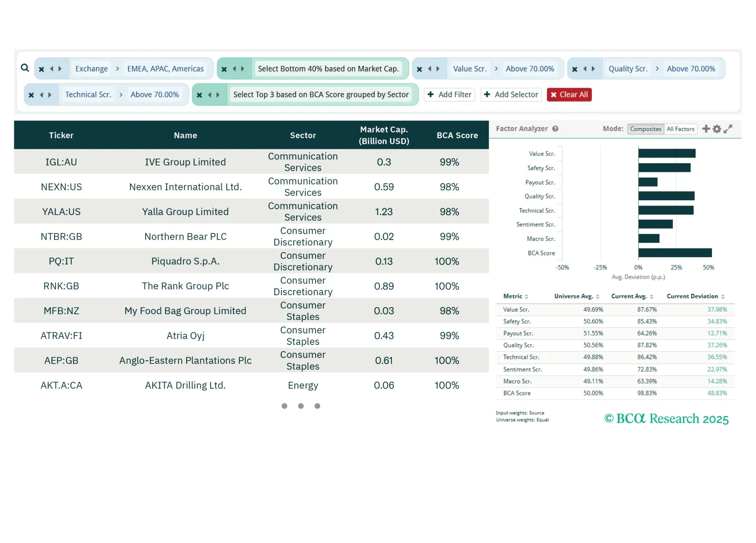Remove the Exchange filter with its X
The image size is (756, 543).
(41, 69)
